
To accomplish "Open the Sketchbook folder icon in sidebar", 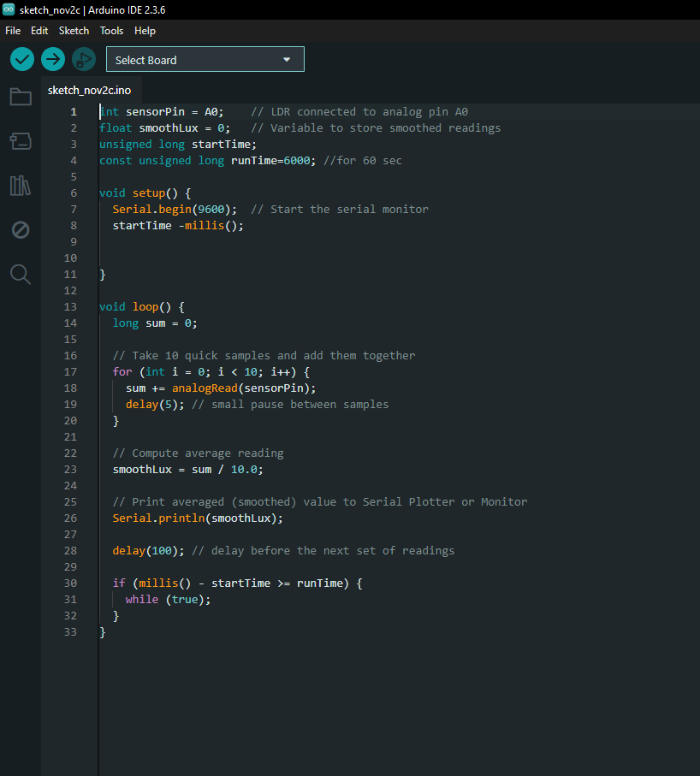I will [x=21, y=97].
